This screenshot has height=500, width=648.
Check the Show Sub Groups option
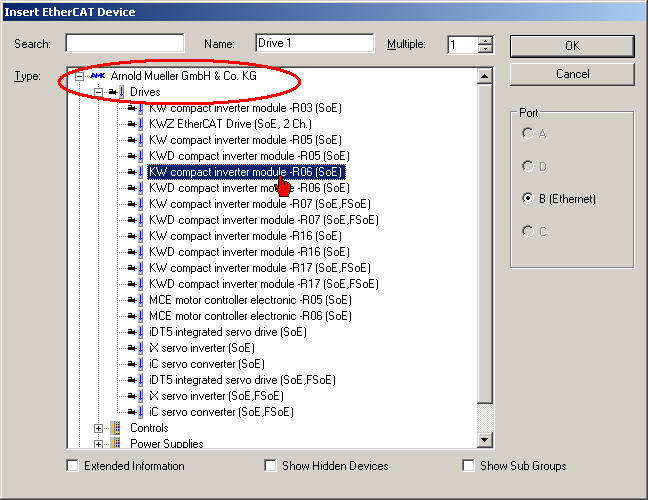coord(468,466)
